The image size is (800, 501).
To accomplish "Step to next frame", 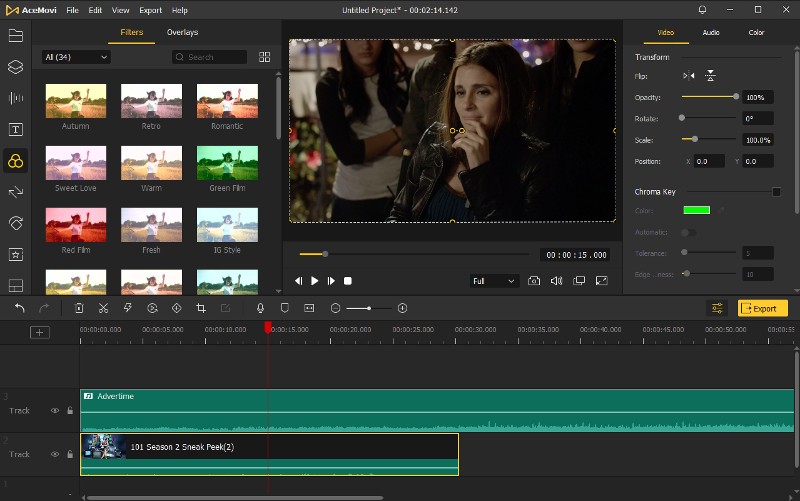I will [x=331, y=281].
